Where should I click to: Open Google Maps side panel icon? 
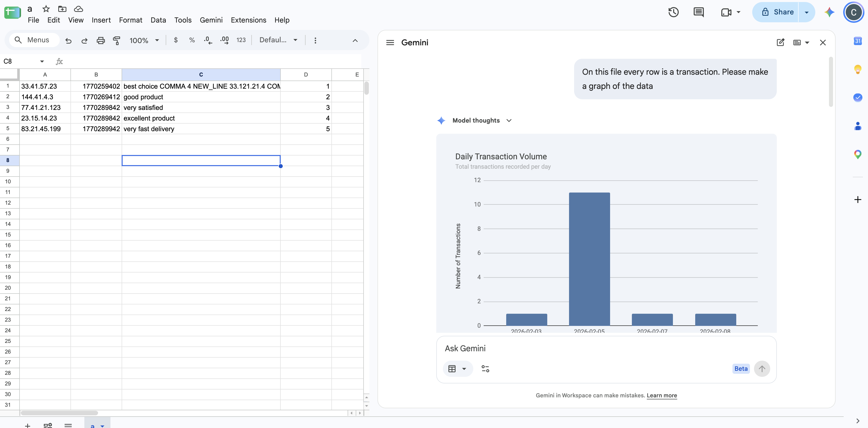pyautogui.click(x=858, y=154)
